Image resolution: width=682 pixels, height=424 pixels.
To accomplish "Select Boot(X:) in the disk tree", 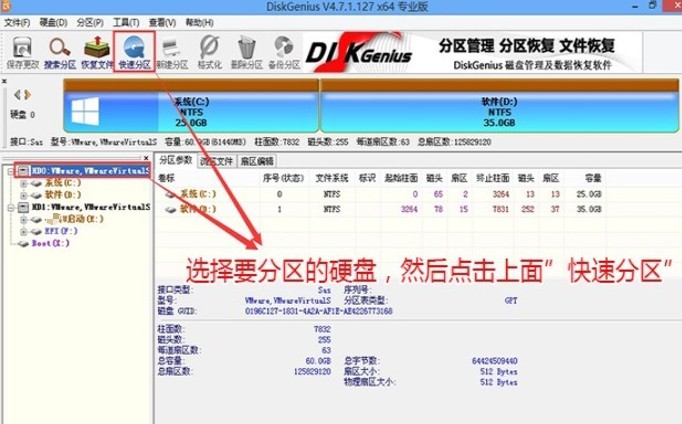I will (x=50, y=244).
